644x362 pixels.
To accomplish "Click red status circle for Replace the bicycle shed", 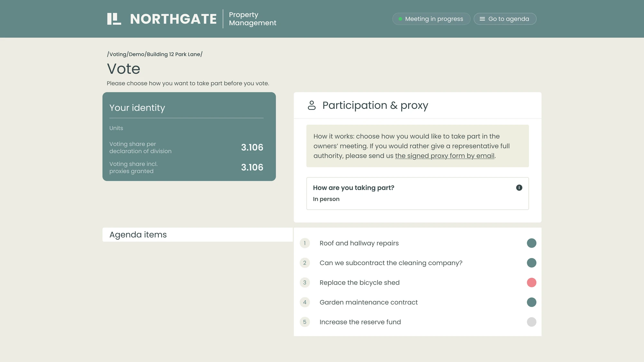I will tap(532, 283).
